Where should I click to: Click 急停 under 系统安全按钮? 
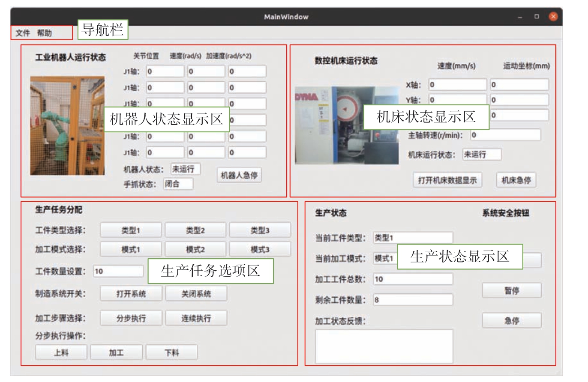click(512, 320)
